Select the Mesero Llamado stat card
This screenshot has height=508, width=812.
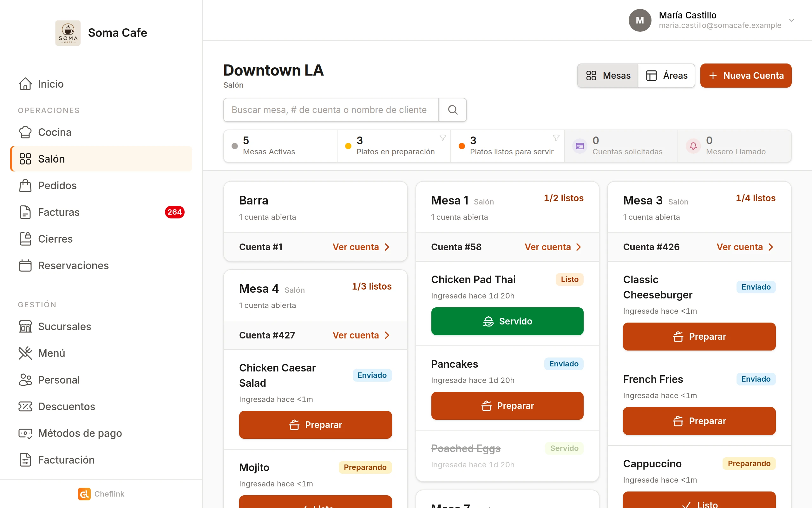[x=735, y=146]
